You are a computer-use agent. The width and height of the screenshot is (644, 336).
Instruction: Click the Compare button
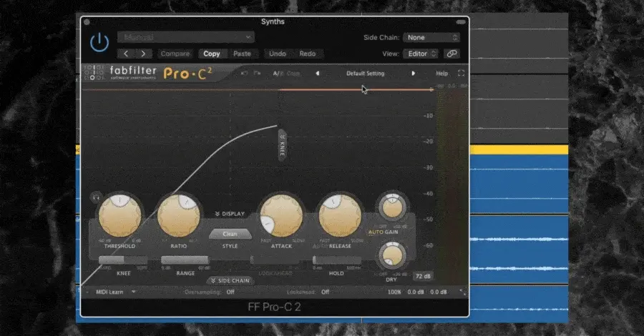pyautogui.click(x=175, y=54)
